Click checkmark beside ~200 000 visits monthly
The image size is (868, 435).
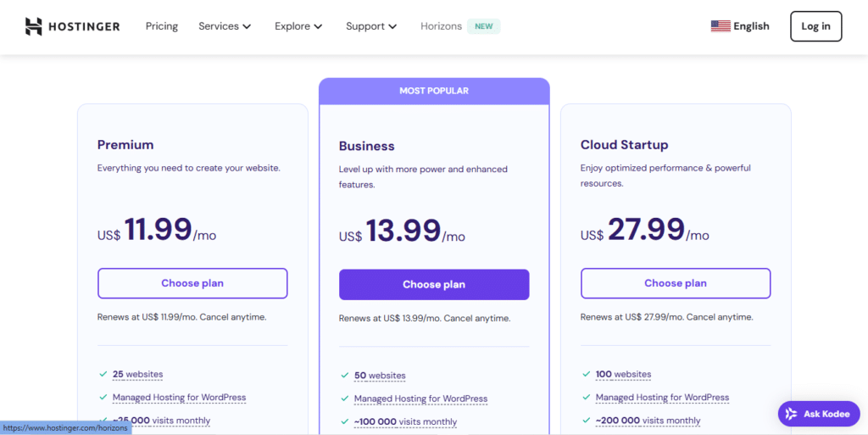click(x=587, y=421)
